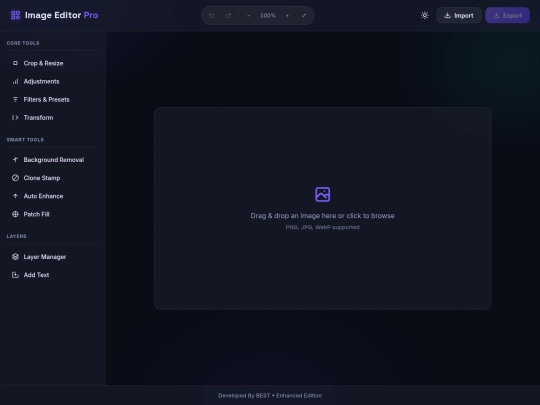Click the Layers section heading
The width and height of the screenshot is (540, 405).
pyautogui.click(x=17, y=236)
